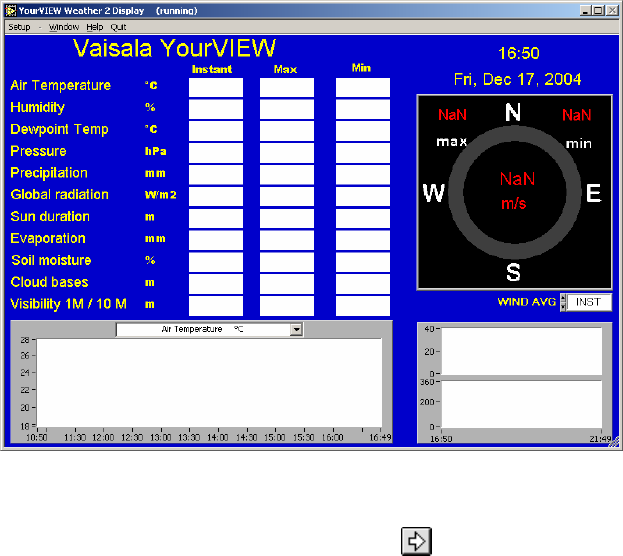Click the air temperature history chart area

pos(209,383)
